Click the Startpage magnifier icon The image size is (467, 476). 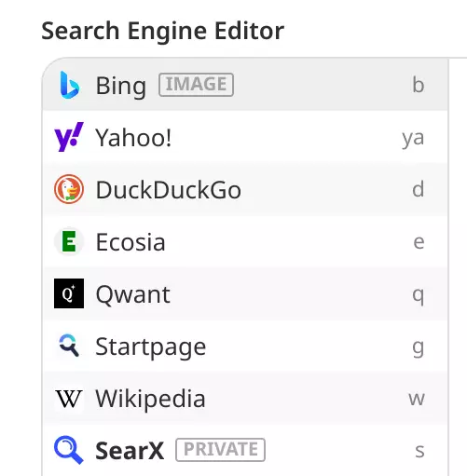coord(69,346)
